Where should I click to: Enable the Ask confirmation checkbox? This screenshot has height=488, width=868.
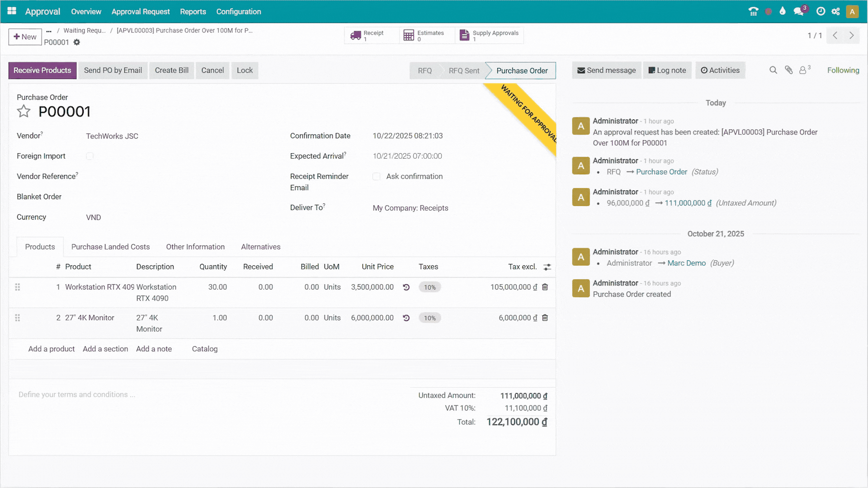coord(376,176)
